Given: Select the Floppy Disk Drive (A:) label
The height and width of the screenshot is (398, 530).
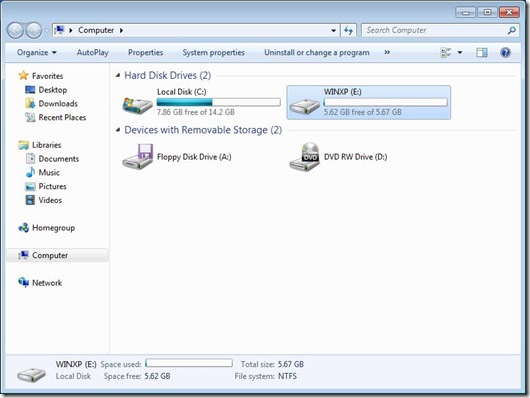Looking at the screenshot, I should click(x=194, y=157).
